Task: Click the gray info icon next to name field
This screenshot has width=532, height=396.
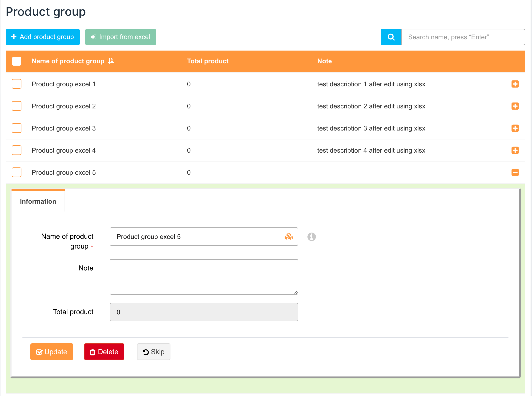Action: [311, 237]
